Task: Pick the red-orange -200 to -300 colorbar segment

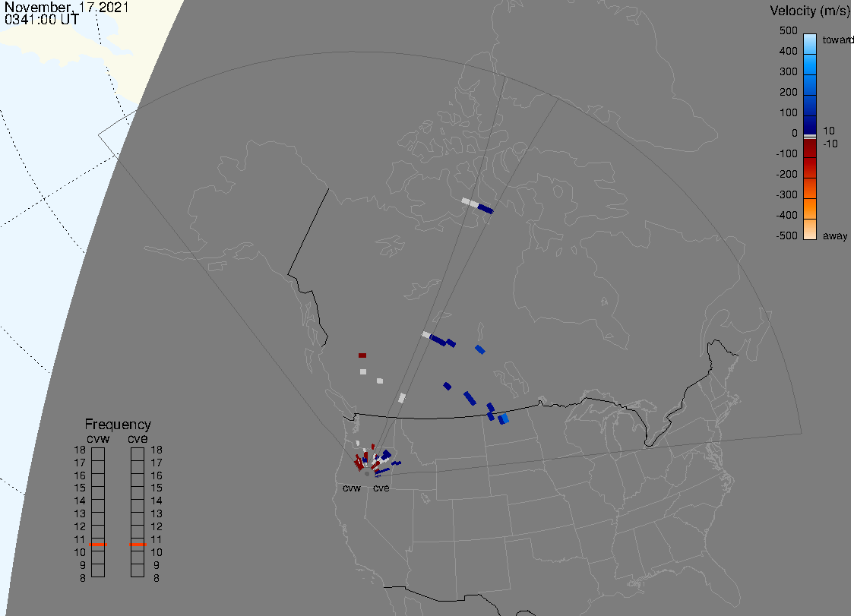Action: tap(810, 188)
